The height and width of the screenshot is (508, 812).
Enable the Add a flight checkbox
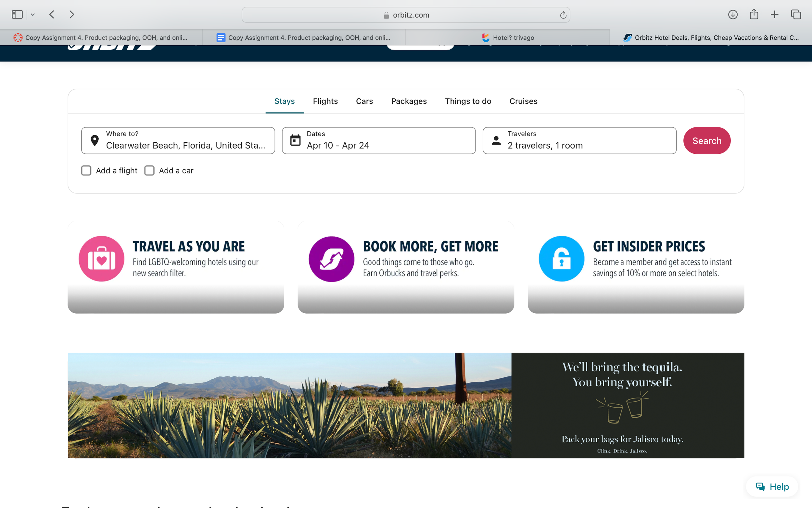[86, 170]
